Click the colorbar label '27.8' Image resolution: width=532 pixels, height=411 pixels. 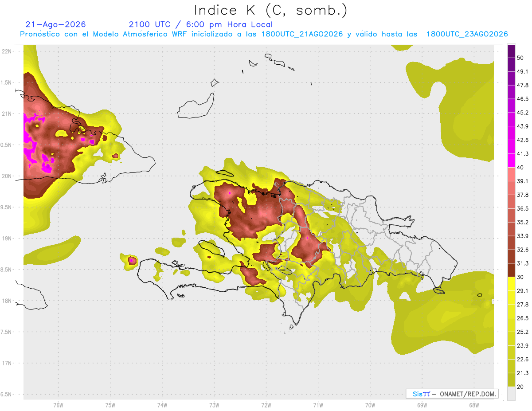(x=523, y=305)
